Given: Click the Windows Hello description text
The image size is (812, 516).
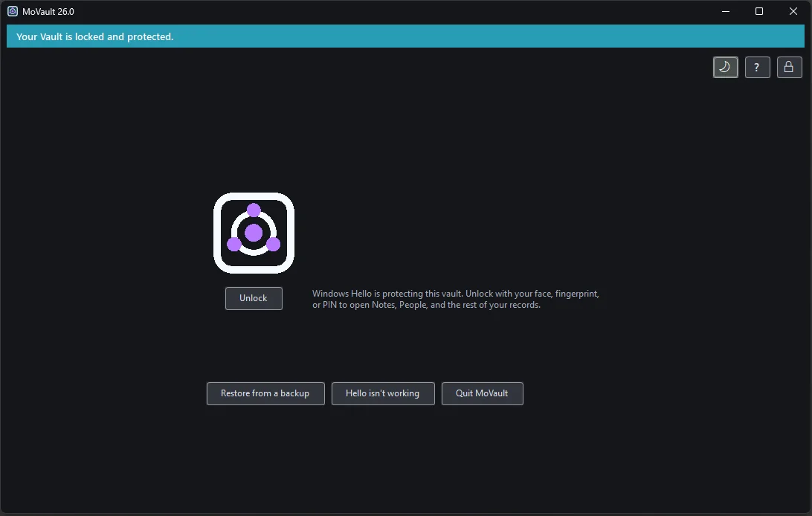Looking at the screenshot, I should click(456, 299).
